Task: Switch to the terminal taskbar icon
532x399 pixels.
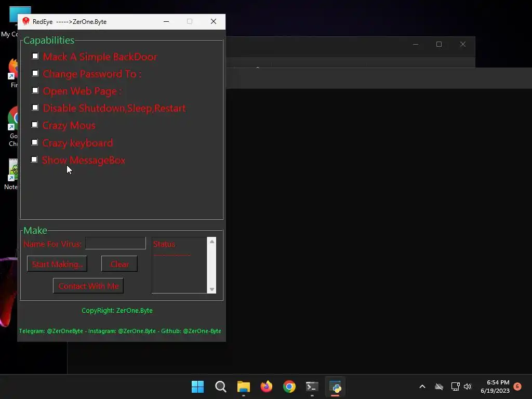Action: [312, 387]
